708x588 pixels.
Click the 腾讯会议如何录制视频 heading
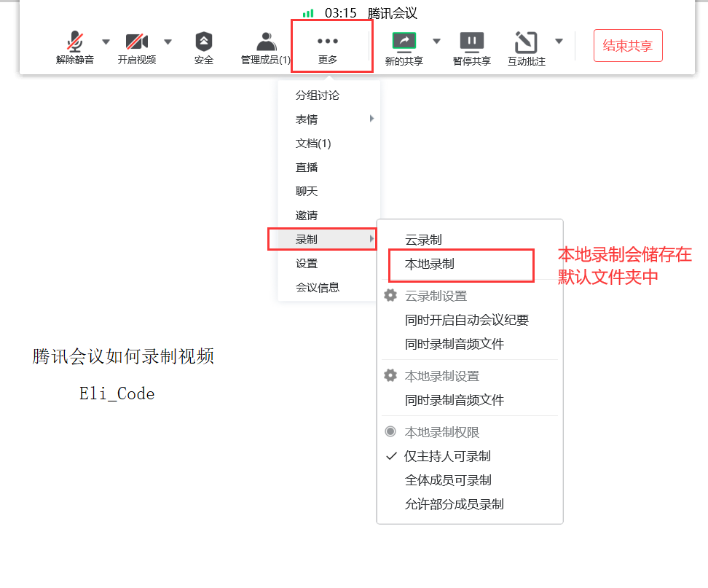click(123, 356)
